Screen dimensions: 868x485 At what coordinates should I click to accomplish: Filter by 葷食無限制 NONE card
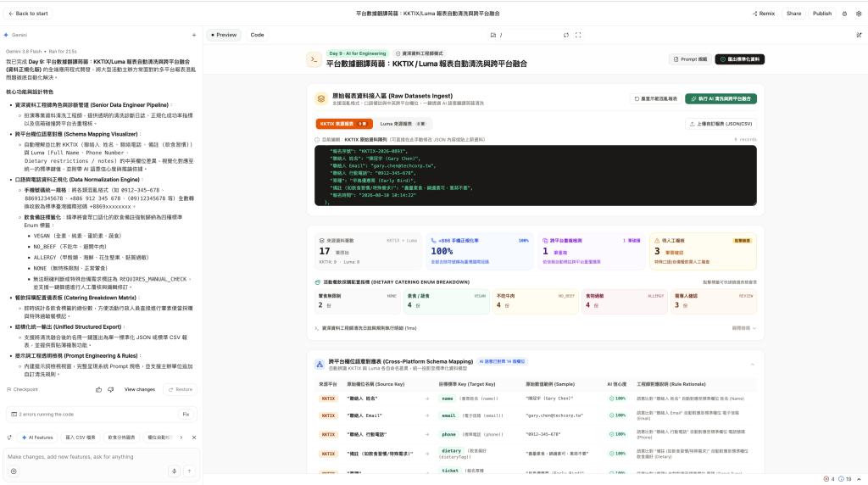(x=358, y=302)
